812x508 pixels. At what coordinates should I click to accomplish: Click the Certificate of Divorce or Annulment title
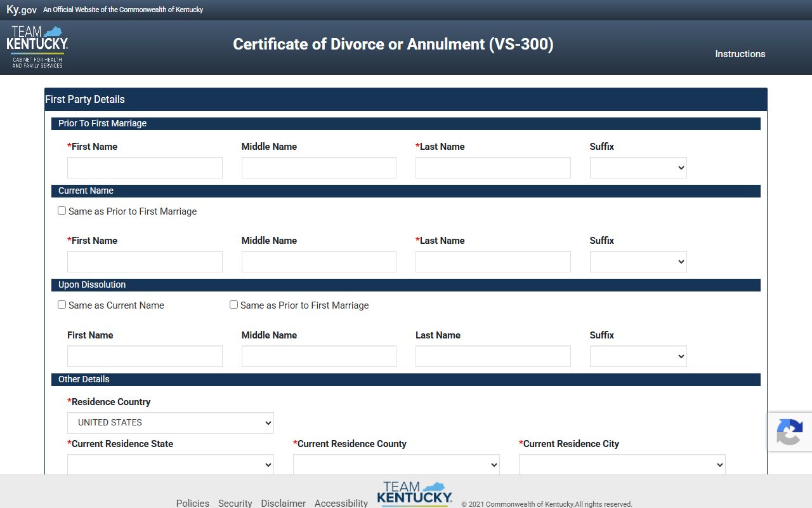(x=393, y=44)
